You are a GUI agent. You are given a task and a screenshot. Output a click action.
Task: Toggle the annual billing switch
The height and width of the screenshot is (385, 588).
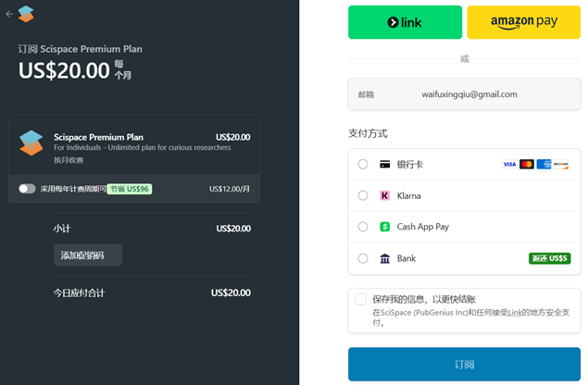[x=27, y=189]
